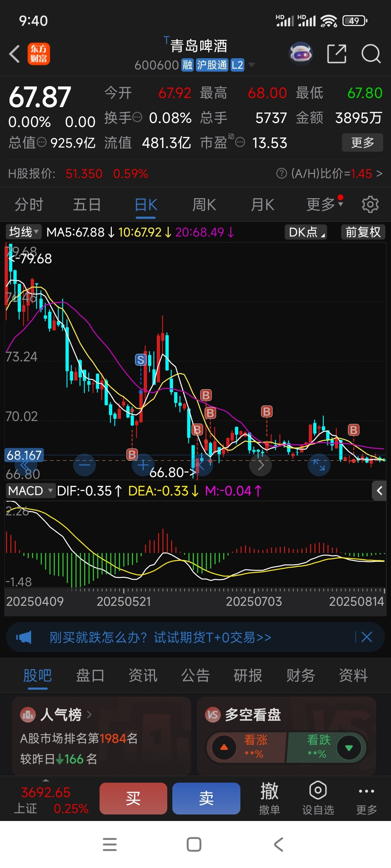
Task: Select the 日K chart tab
Action: click(x=146, y=205)
